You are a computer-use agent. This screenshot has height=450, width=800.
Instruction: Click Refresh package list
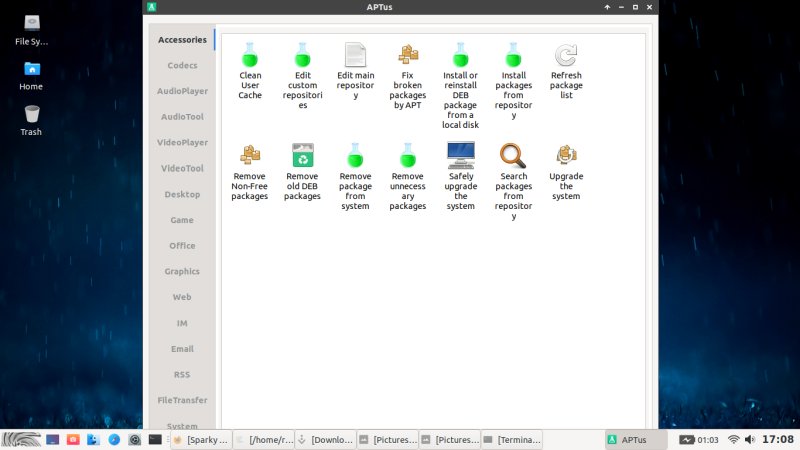pyautogui.click(x=566, y=71)
